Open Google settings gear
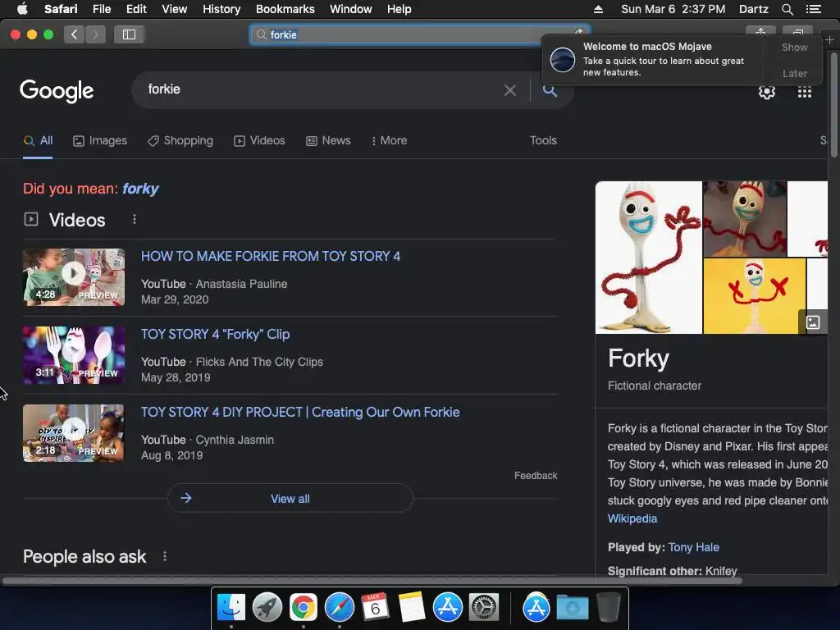The width and height of the screenshot is (840, 630). [767, 92]
